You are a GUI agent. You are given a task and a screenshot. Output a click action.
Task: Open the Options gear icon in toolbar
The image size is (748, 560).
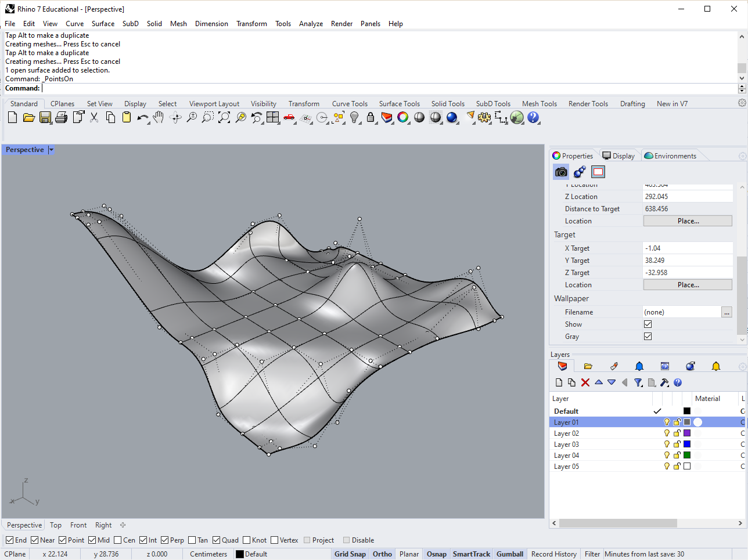click(484, 118)
